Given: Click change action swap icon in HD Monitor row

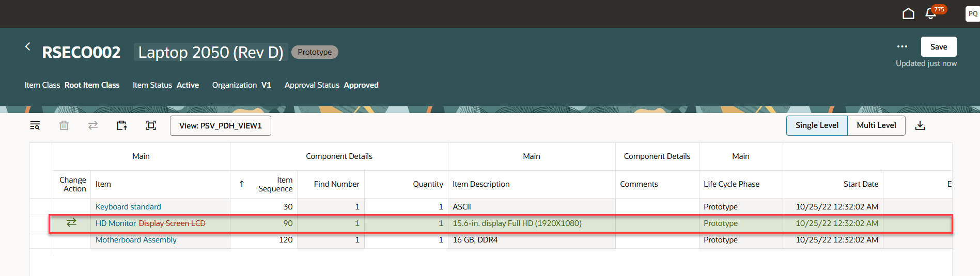Looking at the screenshot, I should (x=71, y=222).
